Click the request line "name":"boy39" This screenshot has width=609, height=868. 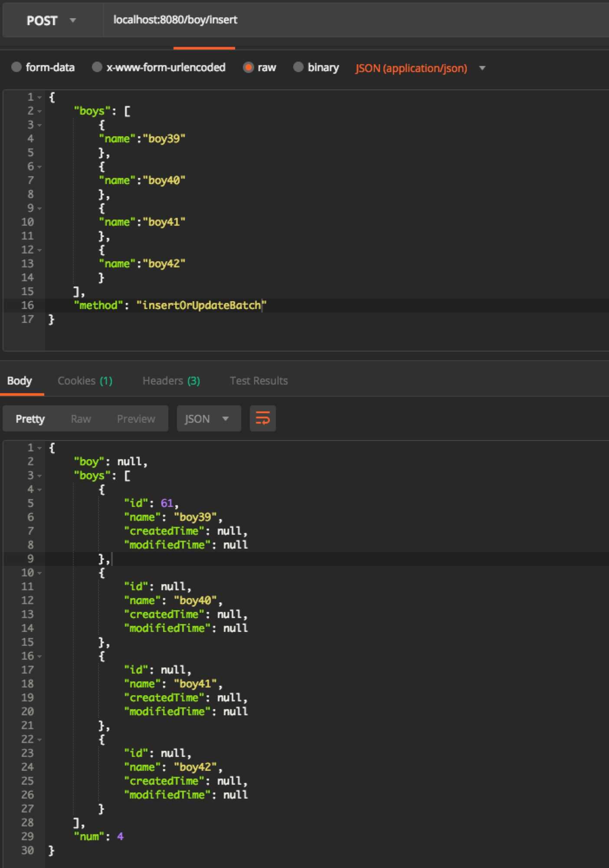point(142,139)
